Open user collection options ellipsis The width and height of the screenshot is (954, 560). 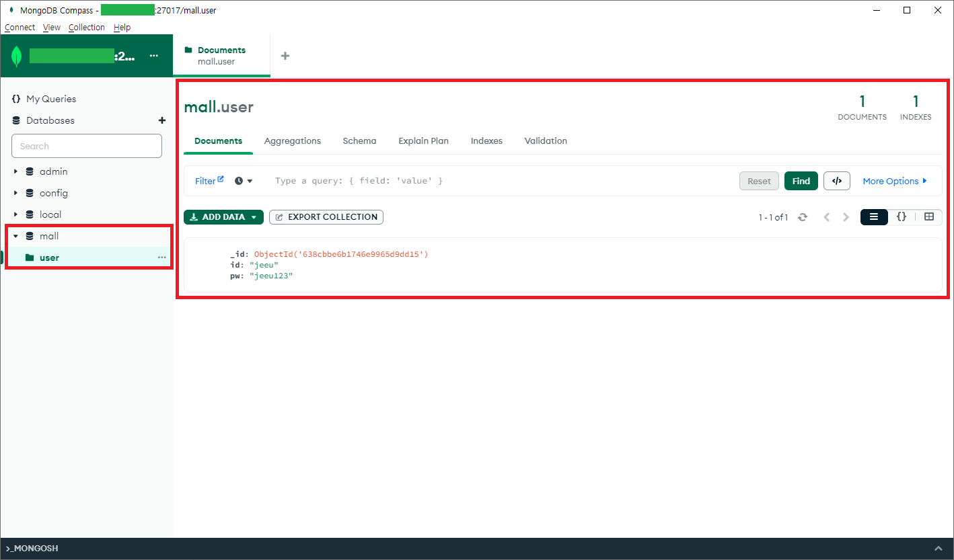tap(161, 257)
